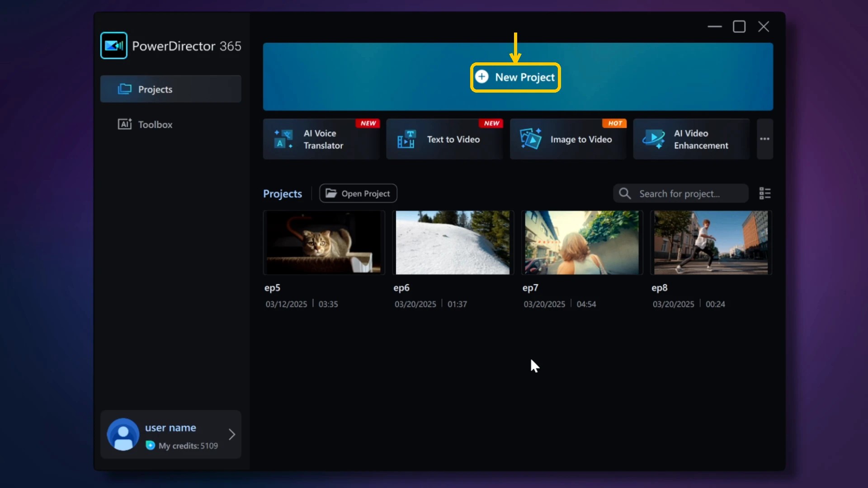Switch to list view of projects
This screenshot has height=488, width=868.
click(x=765, y=193)
